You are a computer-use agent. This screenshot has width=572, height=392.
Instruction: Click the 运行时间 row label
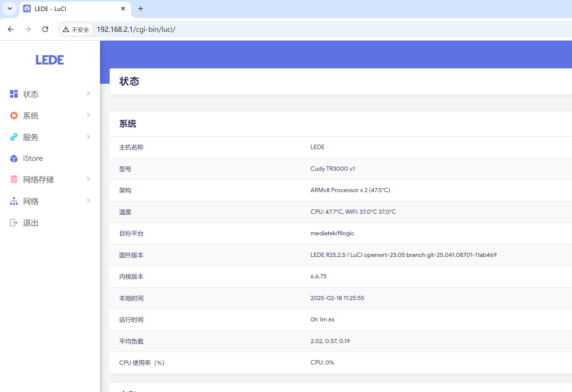pos(131,320)
